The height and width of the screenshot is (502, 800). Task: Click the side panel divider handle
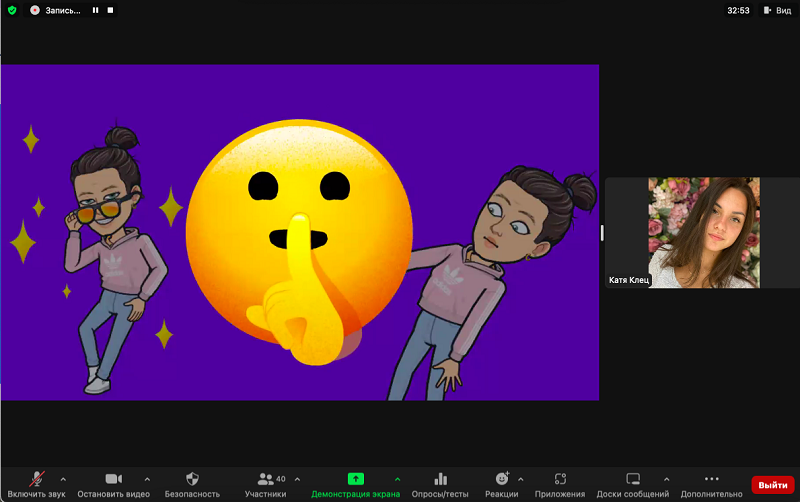[x=602, y=233]
